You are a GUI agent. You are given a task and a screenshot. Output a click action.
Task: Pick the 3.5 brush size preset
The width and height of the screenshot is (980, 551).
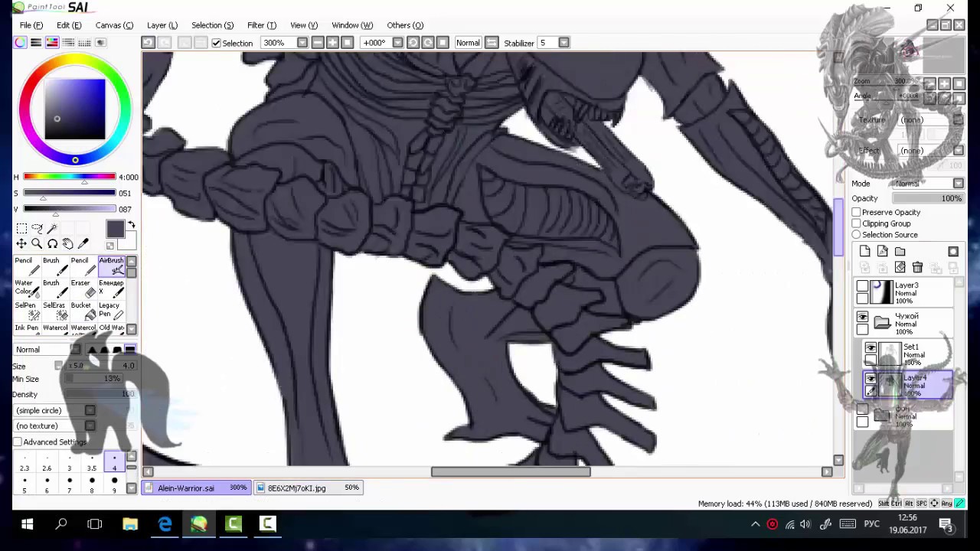tap(92, 463)
